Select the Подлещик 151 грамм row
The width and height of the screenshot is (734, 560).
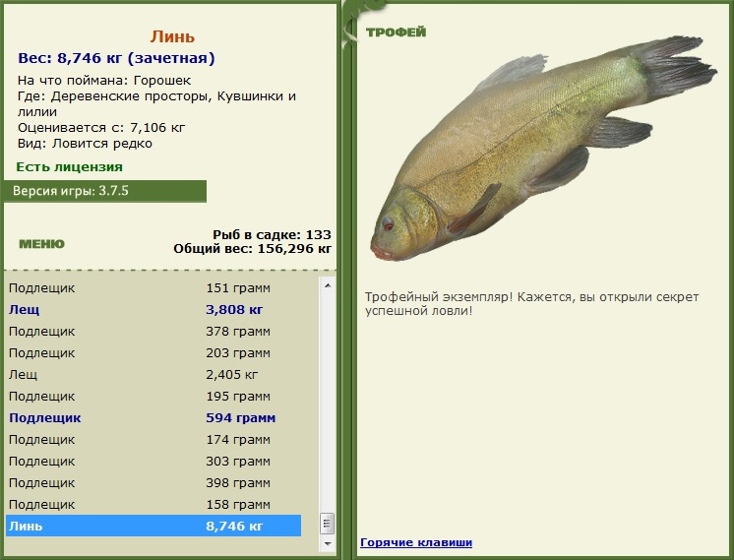point(153,288)
